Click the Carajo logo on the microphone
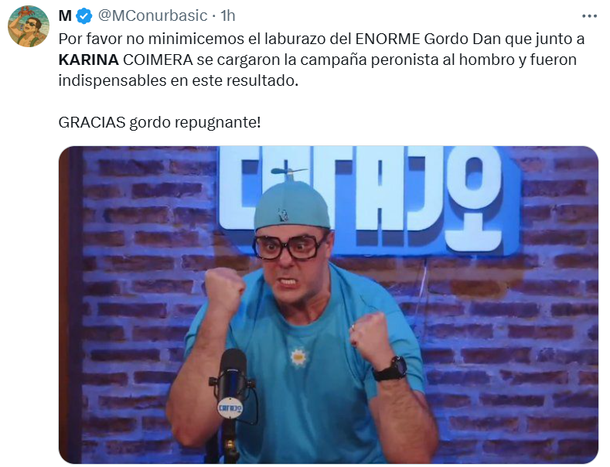Viewport: 610px width, 467px height. [230, 407]
